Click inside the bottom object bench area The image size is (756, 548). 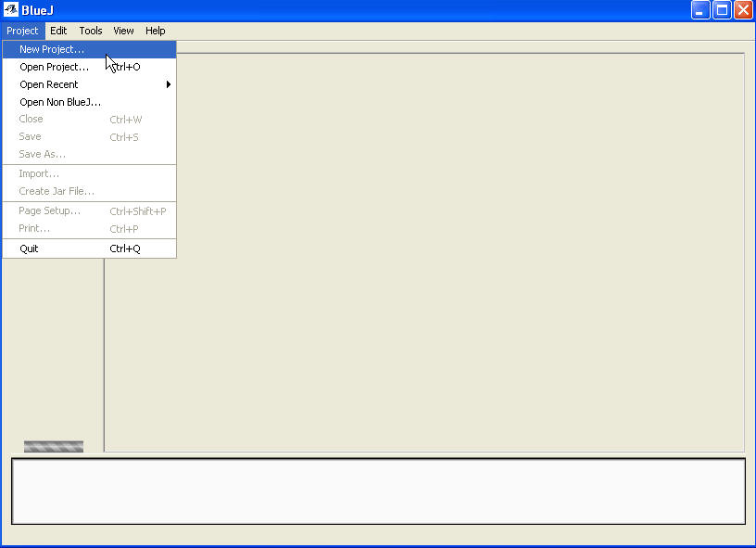[x=378, y=491]
